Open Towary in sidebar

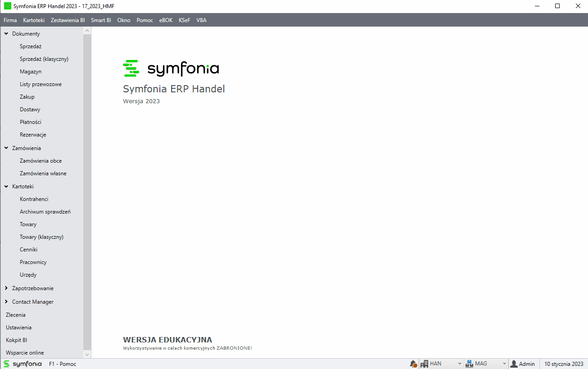click(x=28, y=224)
